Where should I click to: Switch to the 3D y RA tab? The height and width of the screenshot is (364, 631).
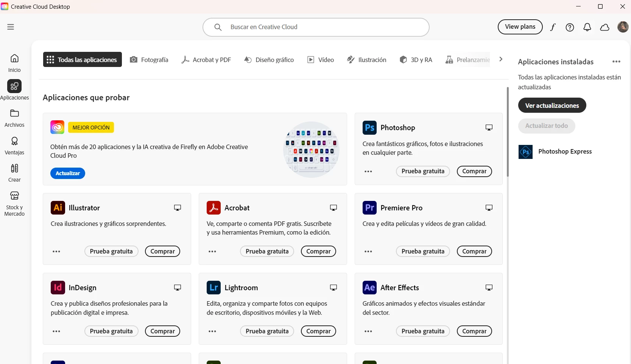coord(416,60)
